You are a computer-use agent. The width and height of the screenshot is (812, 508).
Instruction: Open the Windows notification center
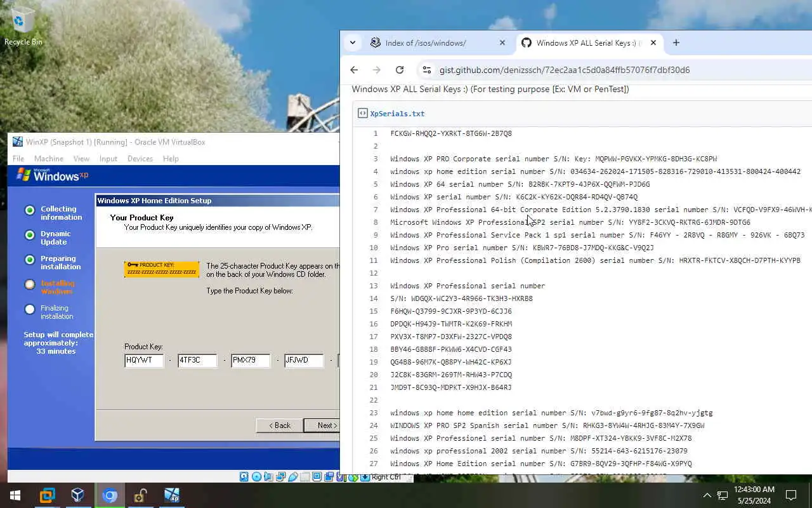point(791,495)
